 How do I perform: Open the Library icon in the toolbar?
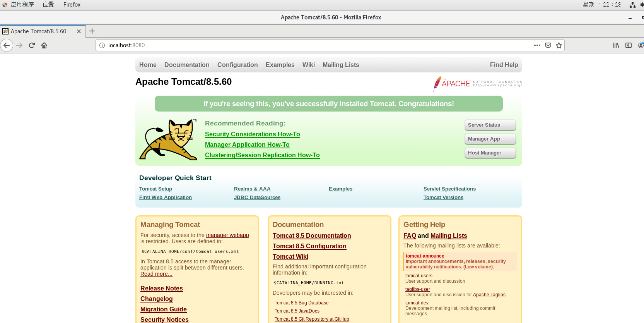pos(616,45)
